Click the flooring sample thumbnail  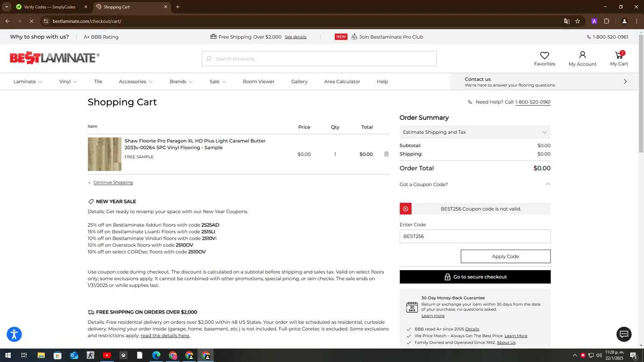click(105, 154)
